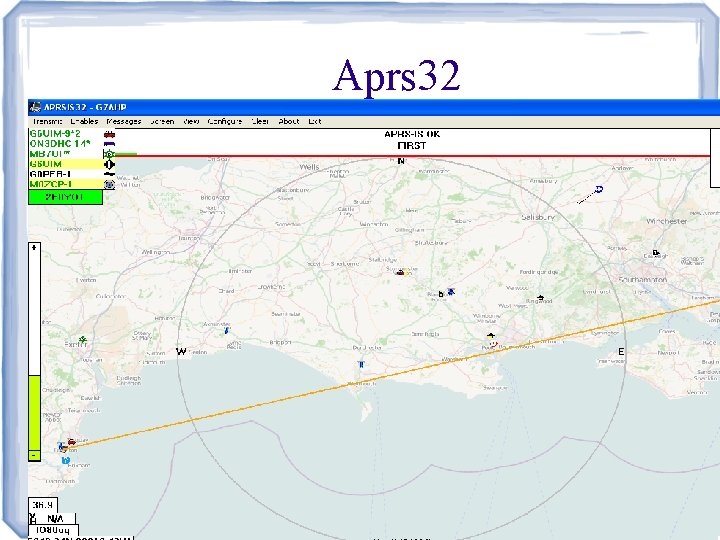The width and height of the screenshot is (720, 540).
Task: Click the Exit menu item
Action: tap(315, 122)
